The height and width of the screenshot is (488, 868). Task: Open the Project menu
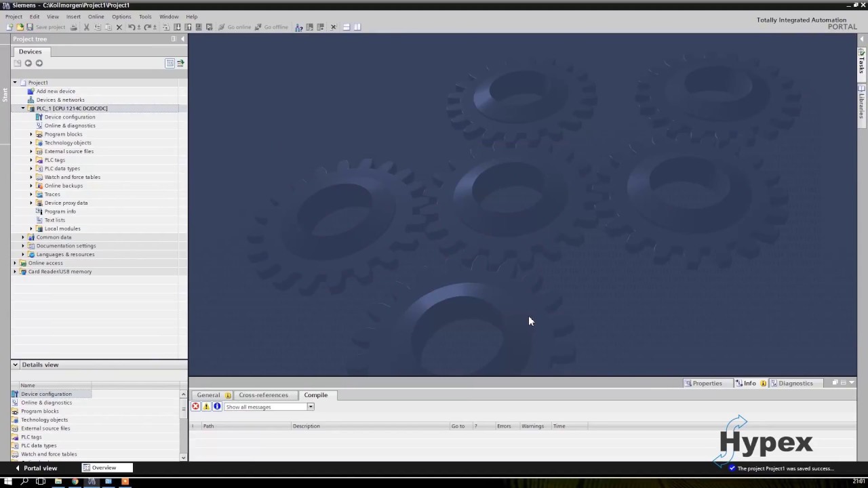(x=14, y=16)
